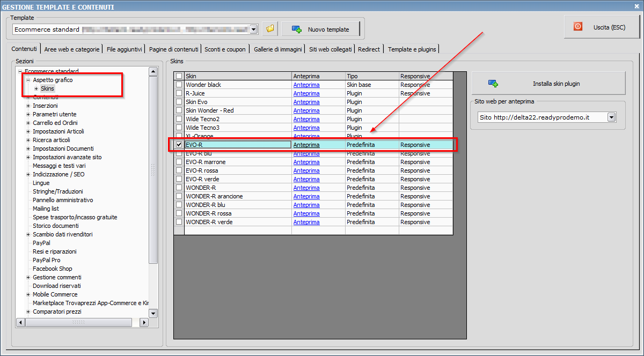644x356 pixels.
Task: Open the Facebook Shop section
Action: pos(53,269)
